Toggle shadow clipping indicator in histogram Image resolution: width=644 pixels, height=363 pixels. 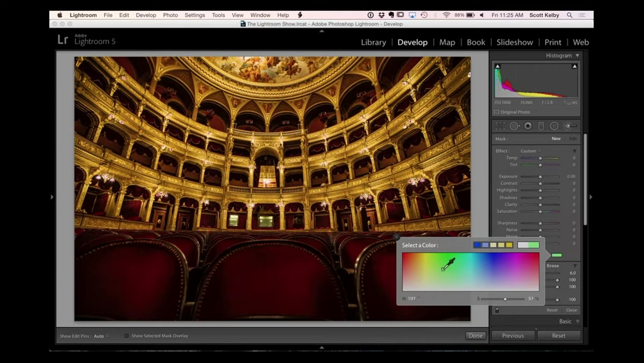pos(497,67)
